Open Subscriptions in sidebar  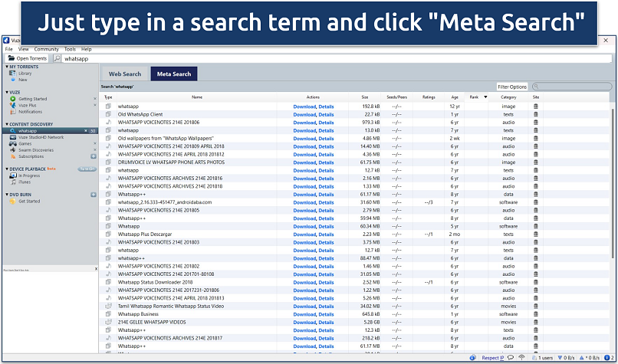tap(31, 156)
